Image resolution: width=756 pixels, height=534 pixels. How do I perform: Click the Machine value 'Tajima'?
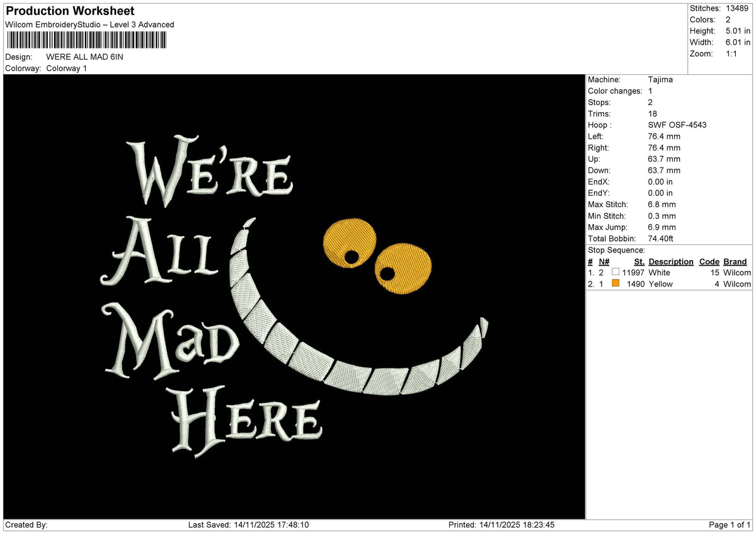pyautogui.click(x=660, y=79)
